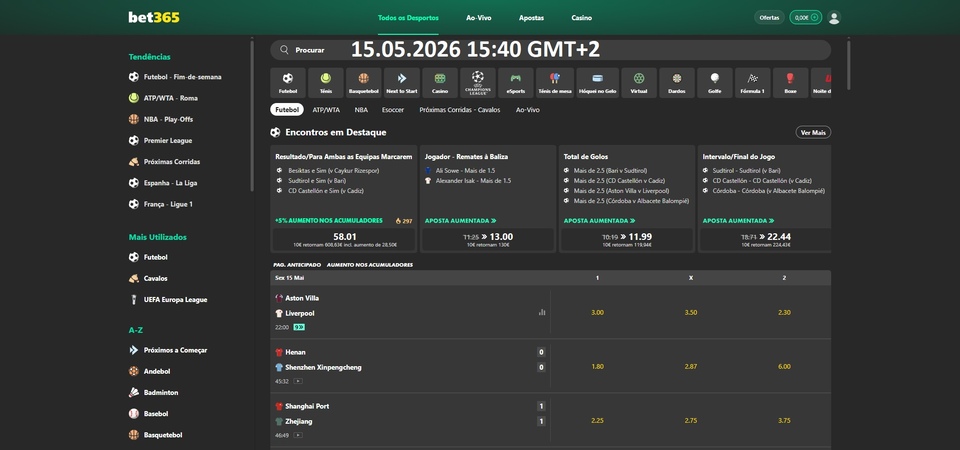Screen dimensions: 960x450
Task: Select Aston Villa win odds 3.00
Action: point(598,313)
